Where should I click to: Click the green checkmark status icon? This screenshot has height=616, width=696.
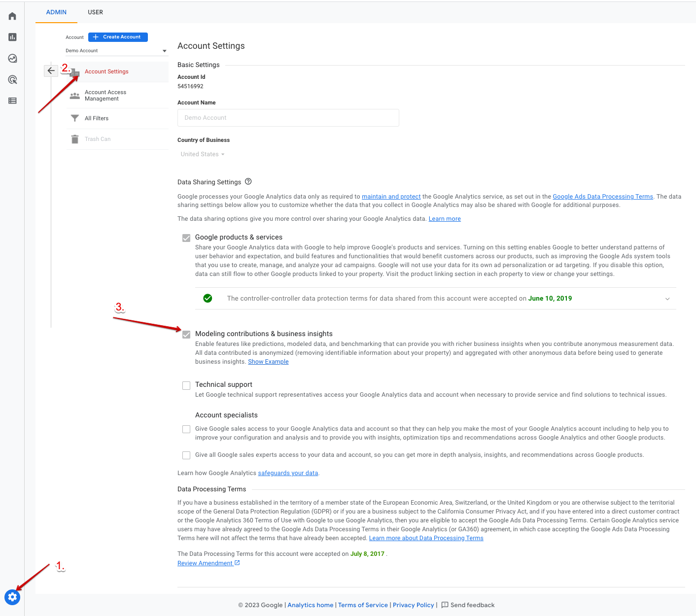coord(208,298)
